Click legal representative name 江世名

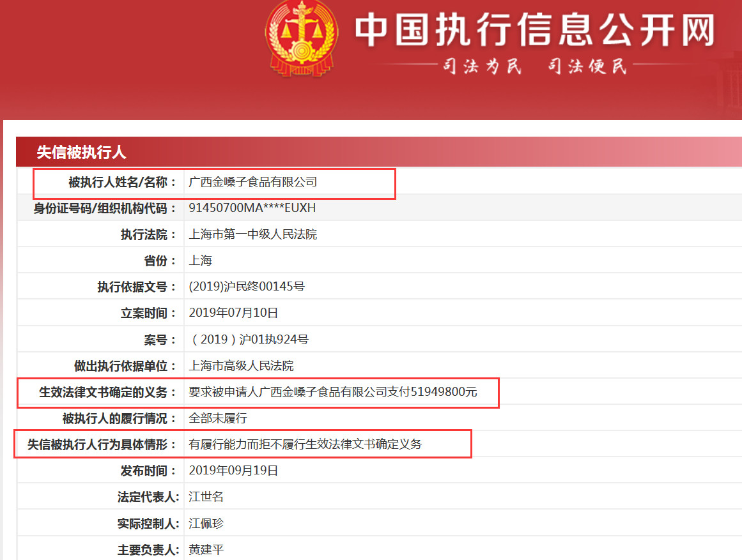(x=206, y=497)
